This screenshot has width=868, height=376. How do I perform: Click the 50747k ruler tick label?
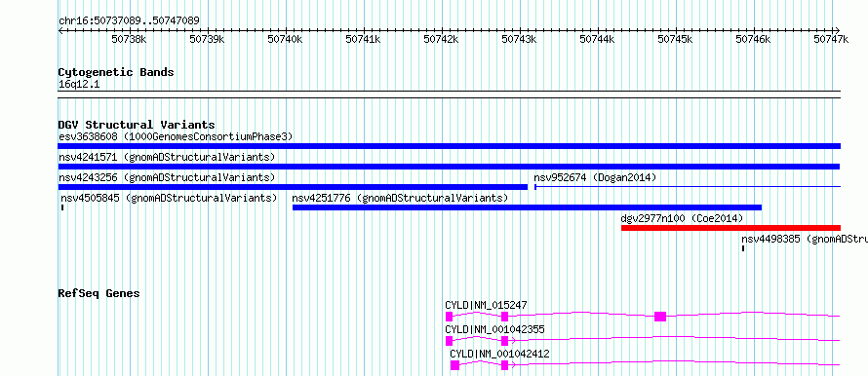(832, 39)
